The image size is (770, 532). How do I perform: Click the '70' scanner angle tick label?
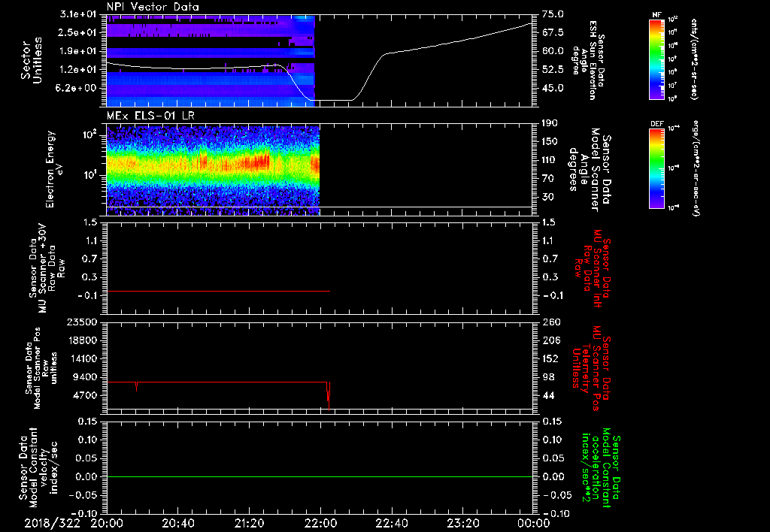[548, 179]
